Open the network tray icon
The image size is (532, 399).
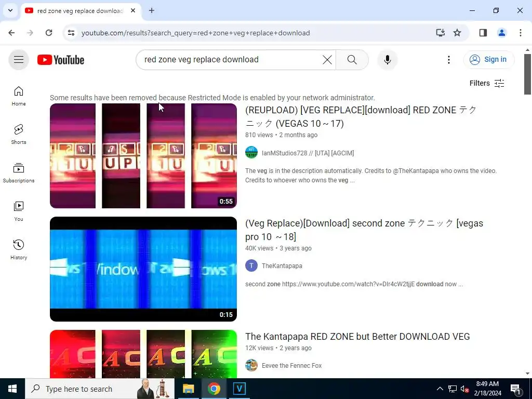453,389
